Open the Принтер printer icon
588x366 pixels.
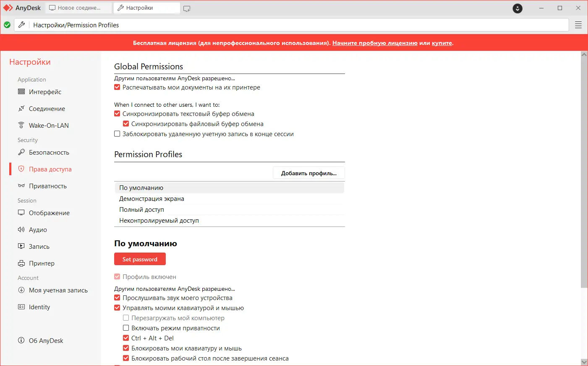(21, 263)
